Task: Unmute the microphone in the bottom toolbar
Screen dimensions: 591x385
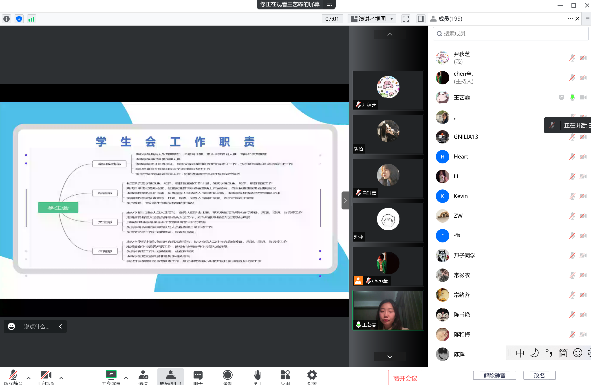Action: pos(13,376)
